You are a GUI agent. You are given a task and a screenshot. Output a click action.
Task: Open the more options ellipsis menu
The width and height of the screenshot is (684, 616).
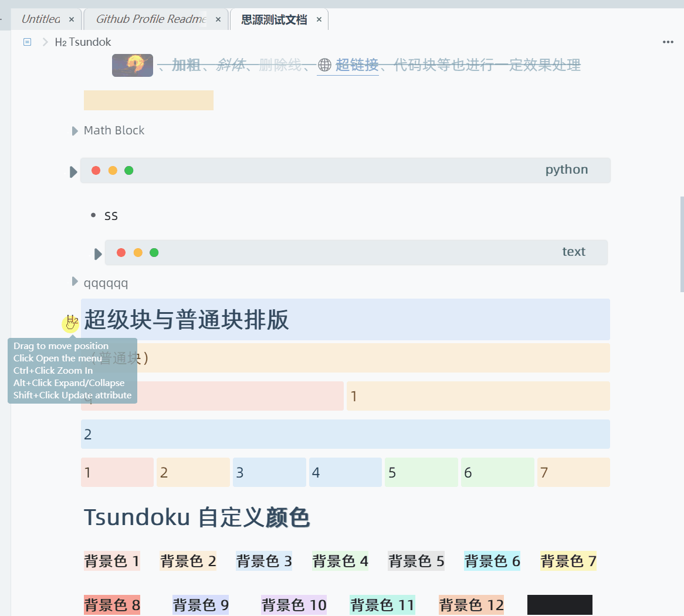pyautogui.click(x=668, y=42)
